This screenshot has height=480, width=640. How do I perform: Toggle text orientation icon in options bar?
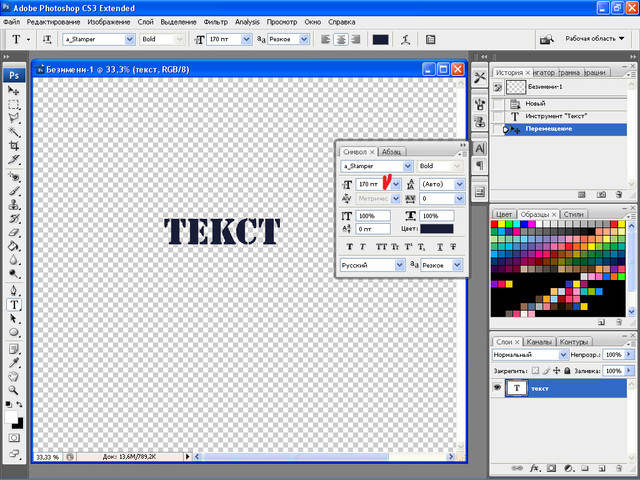pyautogui.click(x=47, y=39)
